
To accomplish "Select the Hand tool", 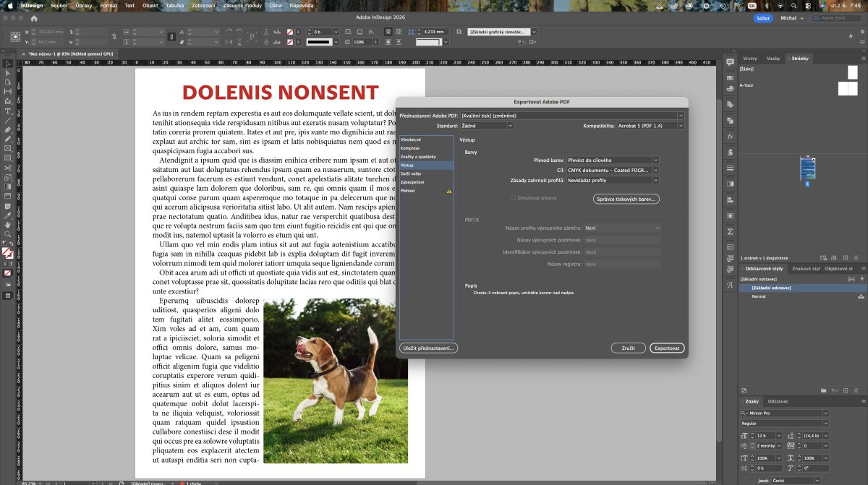I will pos(8,223).
